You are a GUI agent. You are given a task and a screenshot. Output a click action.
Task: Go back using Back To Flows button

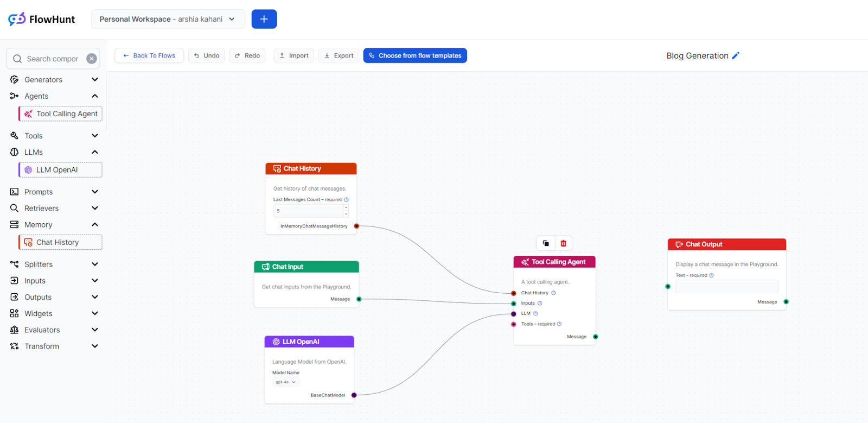pos(149,55)
